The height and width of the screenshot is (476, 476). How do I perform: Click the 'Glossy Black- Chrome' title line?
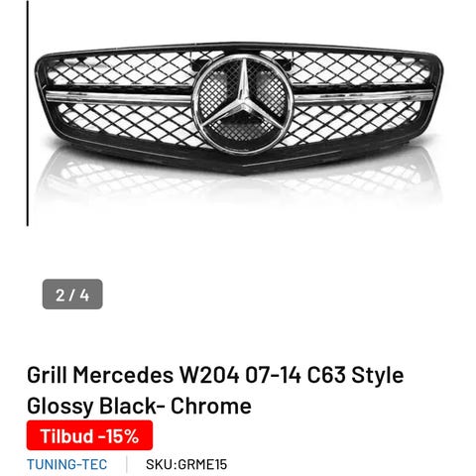click(x=139, y=406)
